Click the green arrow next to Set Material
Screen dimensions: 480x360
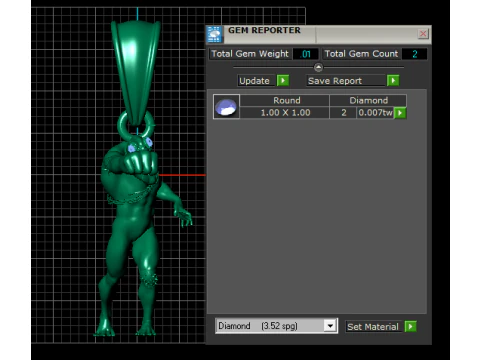[411, 326]
